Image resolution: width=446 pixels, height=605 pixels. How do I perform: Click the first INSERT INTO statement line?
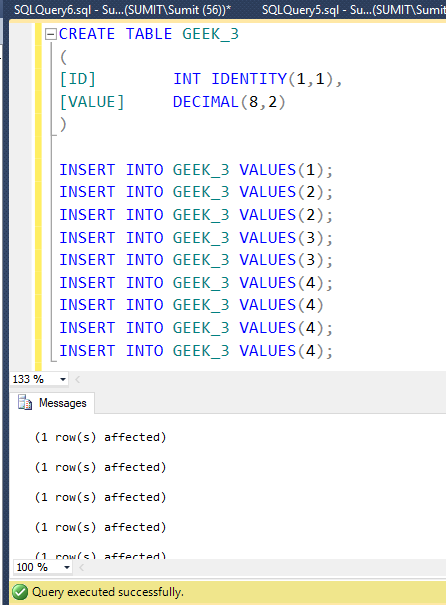(x=196, y=170)
